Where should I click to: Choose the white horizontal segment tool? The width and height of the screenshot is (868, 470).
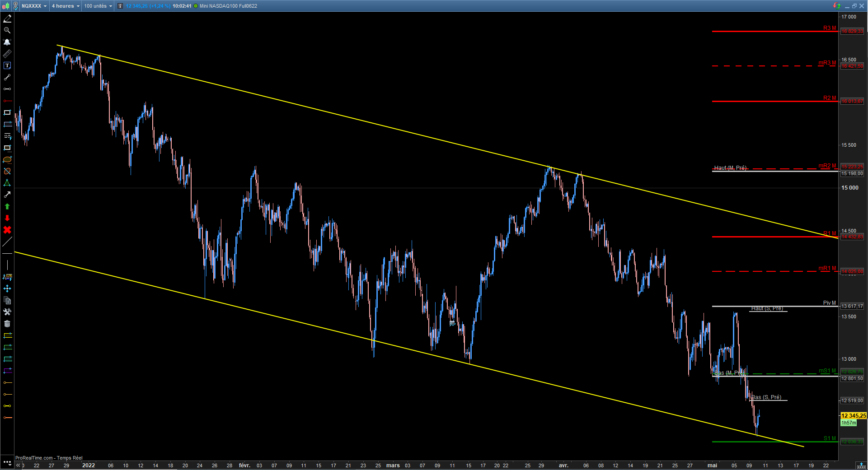7,89
